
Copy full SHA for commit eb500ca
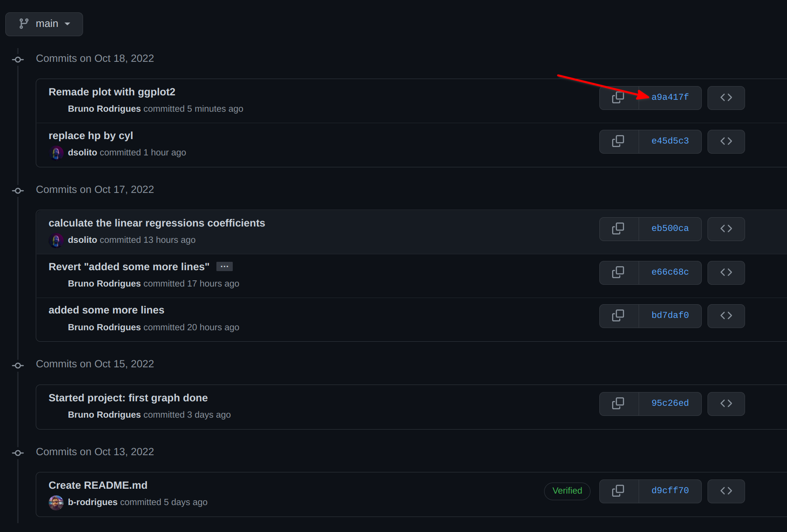pos(619,229)
